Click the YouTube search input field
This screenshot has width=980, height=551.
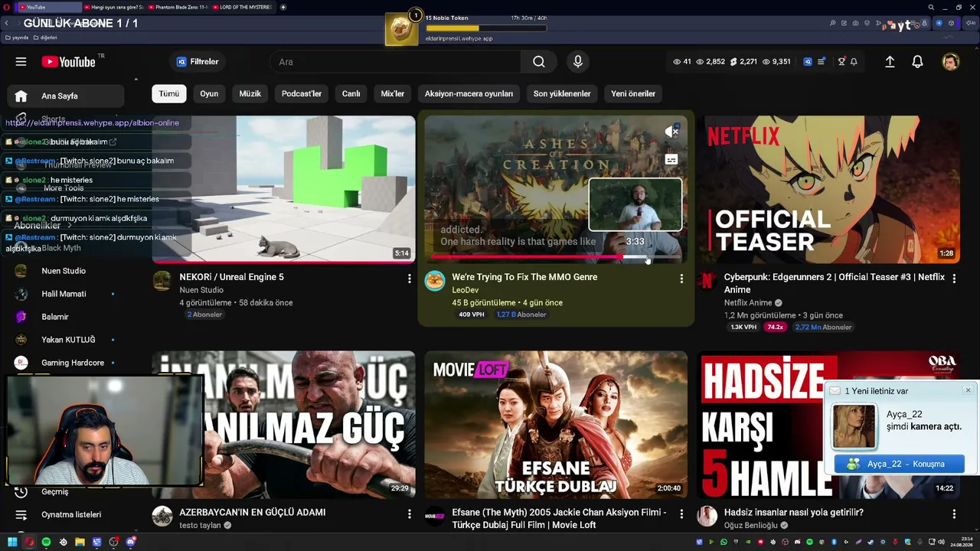[395, 62]
